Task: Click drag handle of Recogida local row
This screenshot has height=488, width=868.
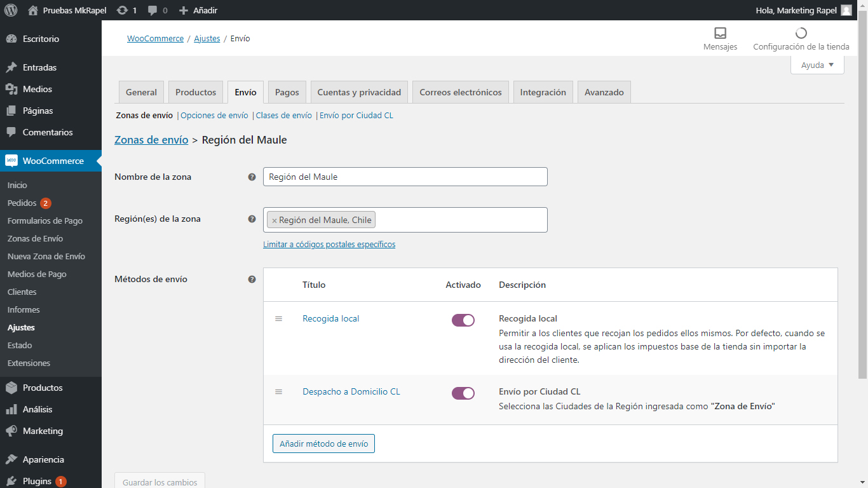Action: pos(278,318)
